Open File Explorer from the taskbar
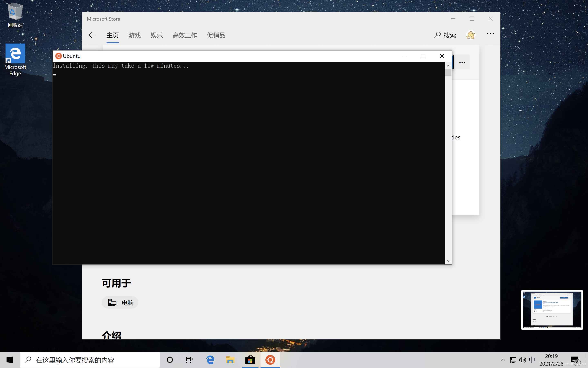 pyautogui.click(x=230, y=360)
